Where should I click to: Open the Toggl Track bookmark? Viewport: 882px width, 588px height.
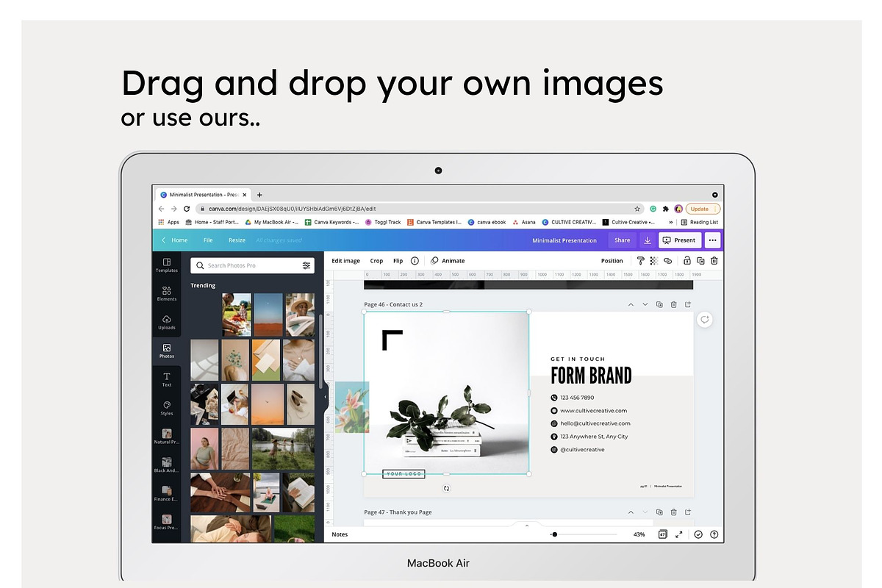click(384, 222)
